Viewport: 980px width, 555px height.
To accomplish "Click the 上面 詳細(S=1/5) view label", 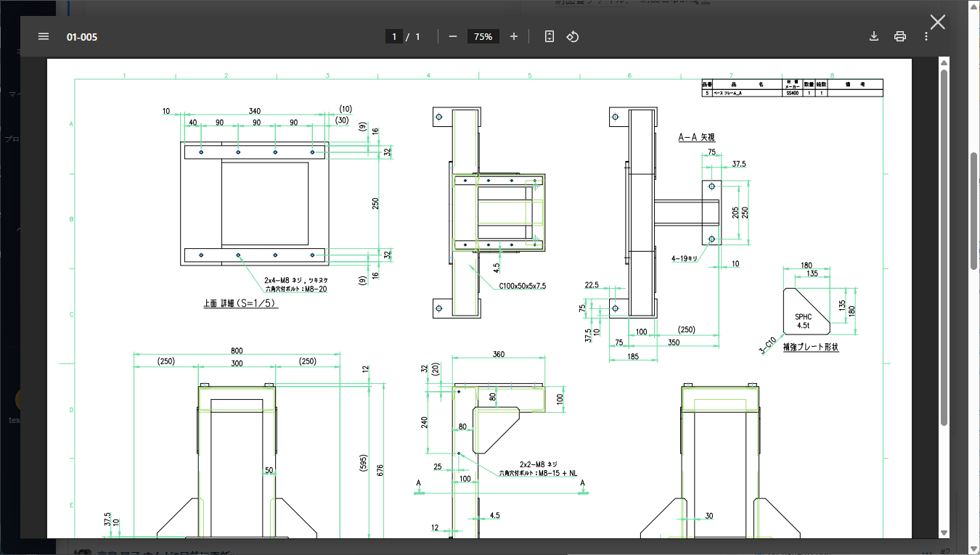I will click(240, 304).
